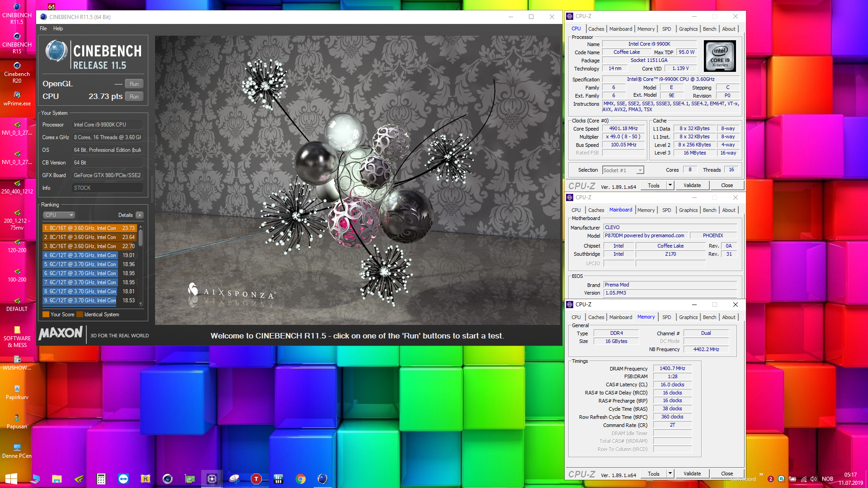Open Cinebench R20 desktop shortcut

[x=17, y=72]
